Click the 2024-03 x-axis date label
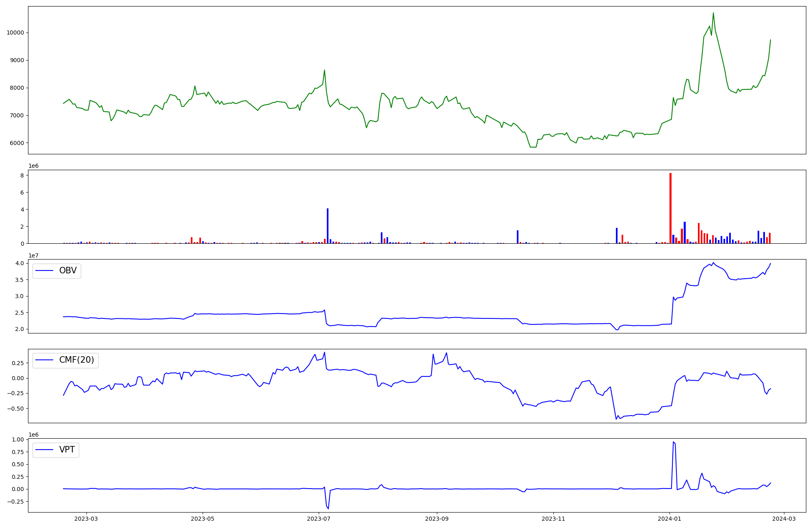Screen dimensions: 812x528 coord(784,519)
